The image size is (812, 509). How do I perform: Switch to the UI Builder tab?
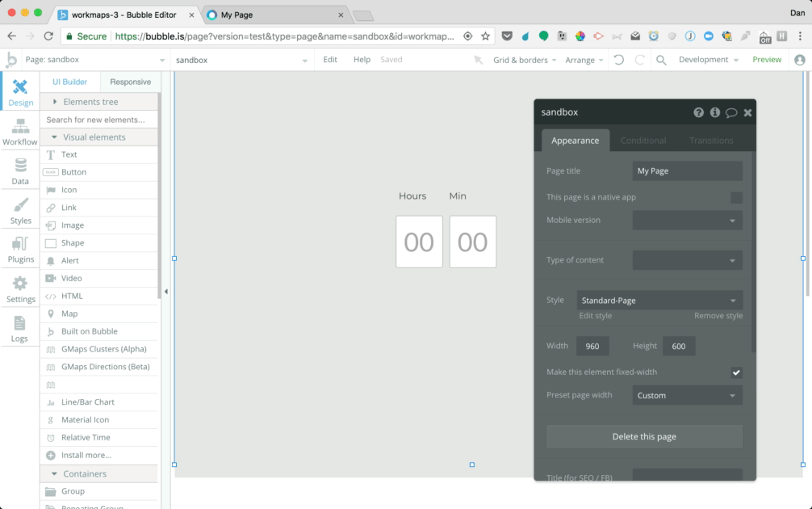point(69,82)
